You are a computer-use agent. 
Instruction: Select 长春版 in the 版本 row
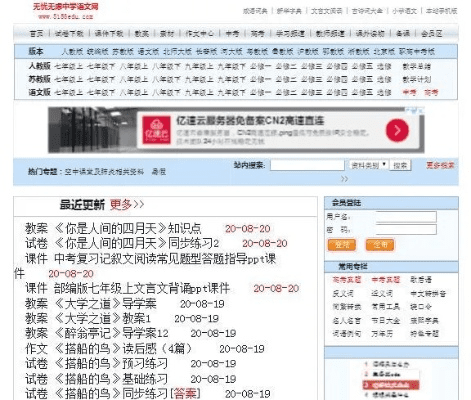point(206,52)
